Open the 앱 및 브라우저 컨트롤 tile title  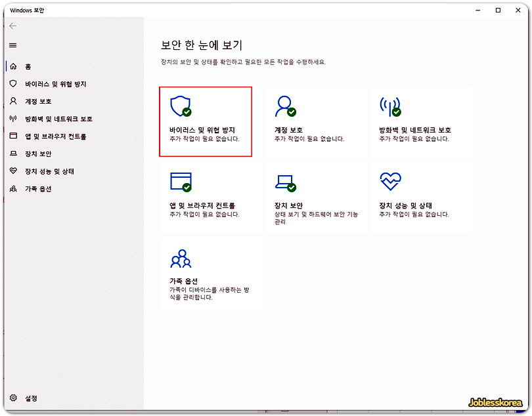pos(202,205)
